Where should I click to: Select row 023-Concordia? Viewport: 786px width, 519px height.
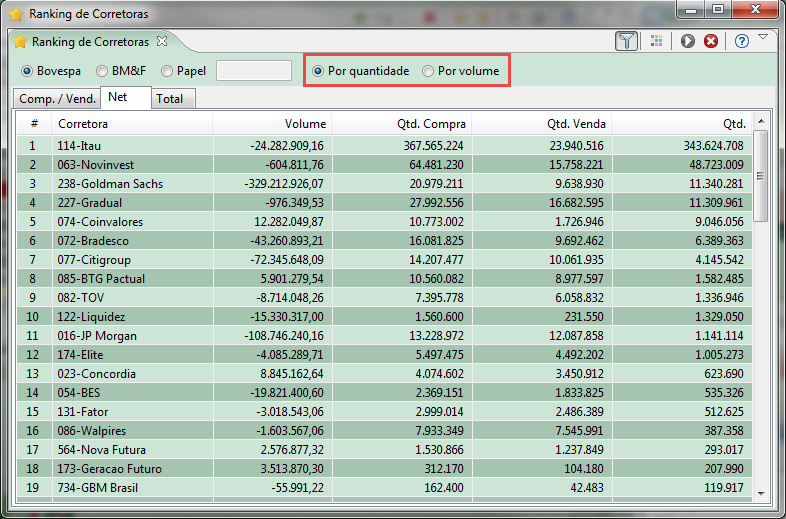384,374
